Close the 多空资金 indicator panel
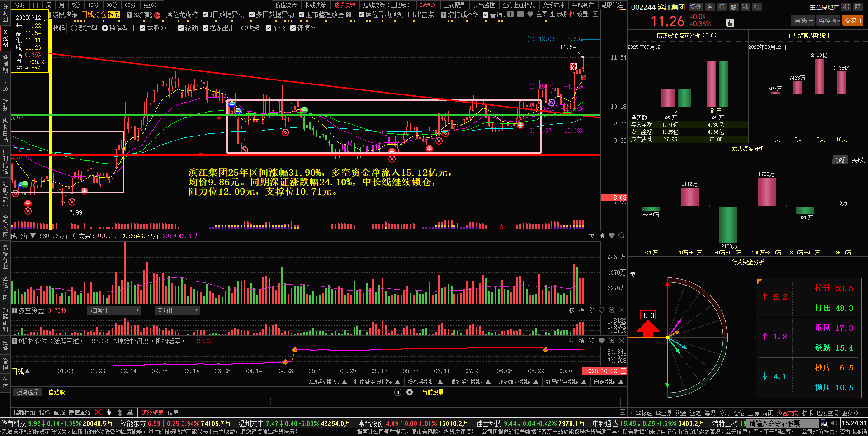 [622, 310]
